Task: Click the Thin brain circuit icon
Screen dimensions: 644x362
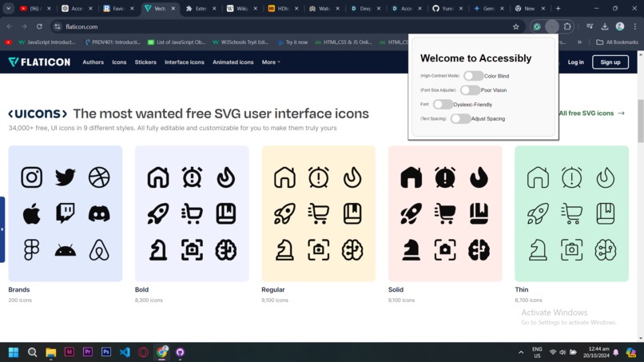Action: tap(606, 250)
